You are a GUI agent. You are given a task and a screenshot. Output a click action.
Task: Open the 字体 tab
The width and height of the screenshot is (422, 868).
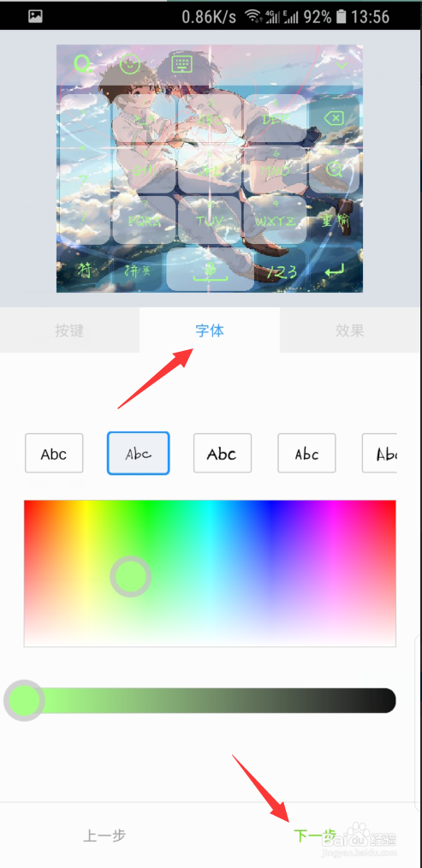210,330
